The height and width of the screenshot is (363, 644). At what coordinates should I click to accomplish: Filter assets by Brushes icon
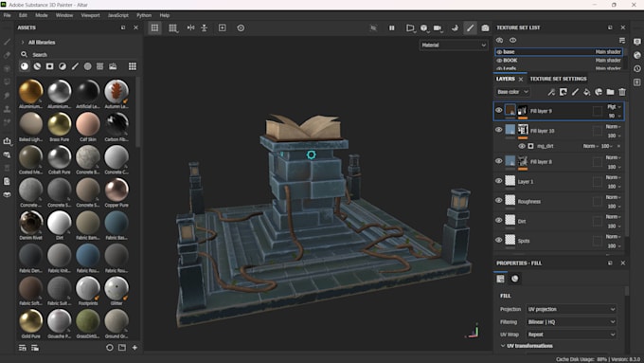75,66
